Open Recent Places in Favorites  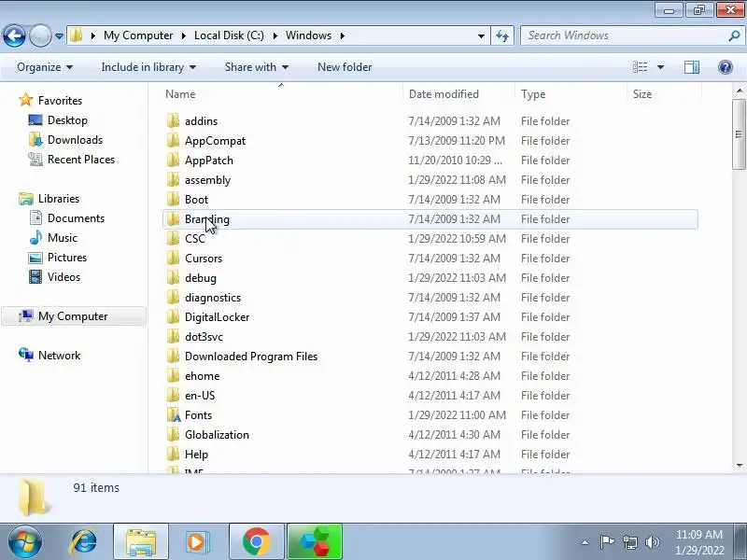click(x=81, y=160)
